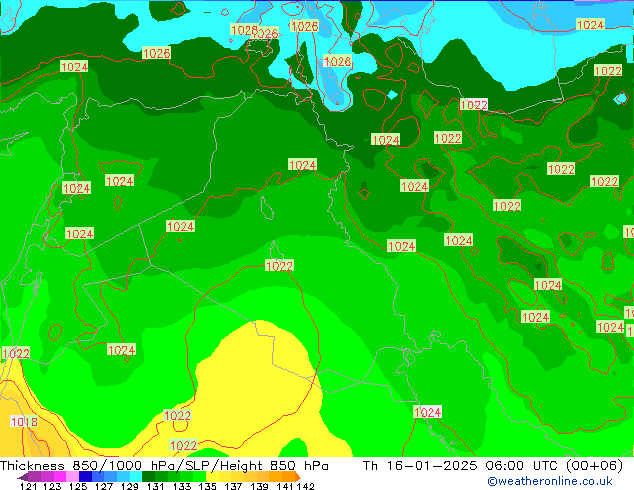Click the 'Th 16-01-2025 06:00 UTC (00+06)' timestamp

[x=493, y=466]
